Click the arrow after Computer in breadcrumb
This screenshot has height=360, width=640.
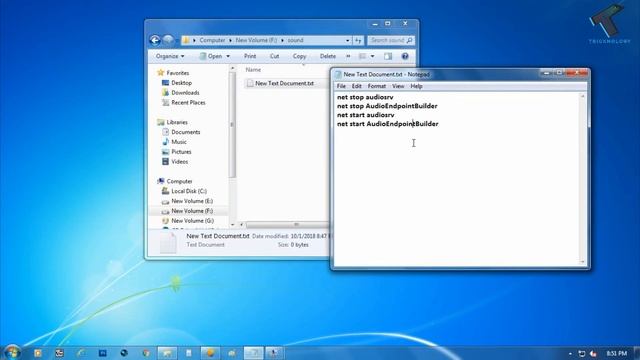pos(230,40)
